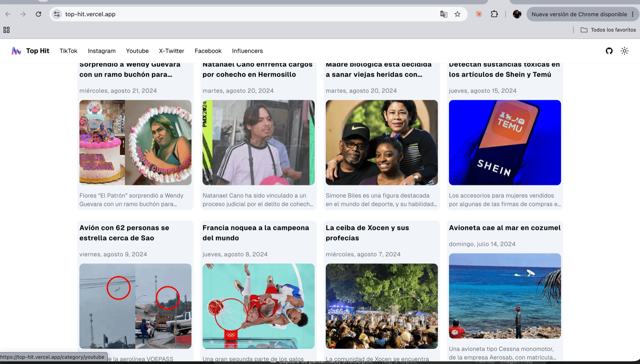Open Temu and Shein phone image
This screenshot has height=364, width=640.
pos(505,142)
